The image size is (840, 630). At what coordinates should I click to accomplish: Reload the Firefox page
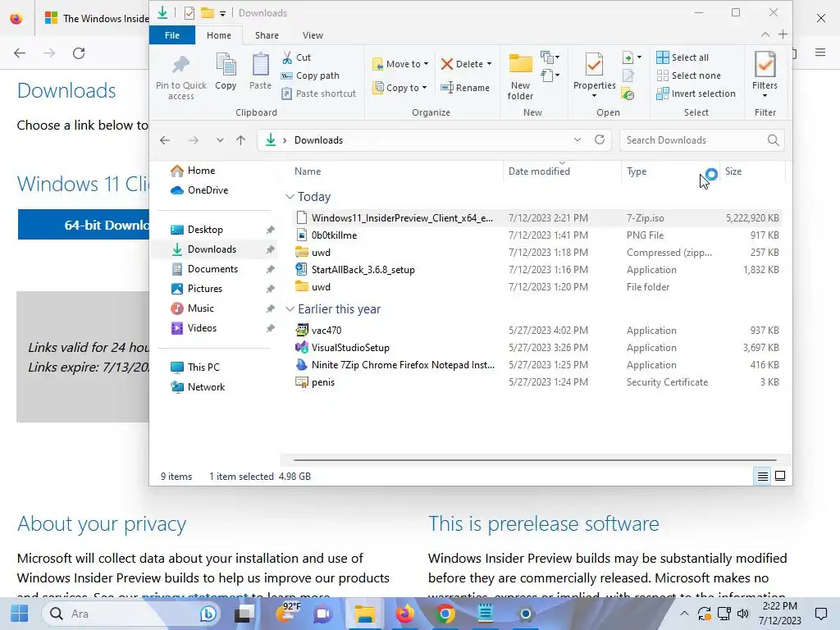coord(79,53)
